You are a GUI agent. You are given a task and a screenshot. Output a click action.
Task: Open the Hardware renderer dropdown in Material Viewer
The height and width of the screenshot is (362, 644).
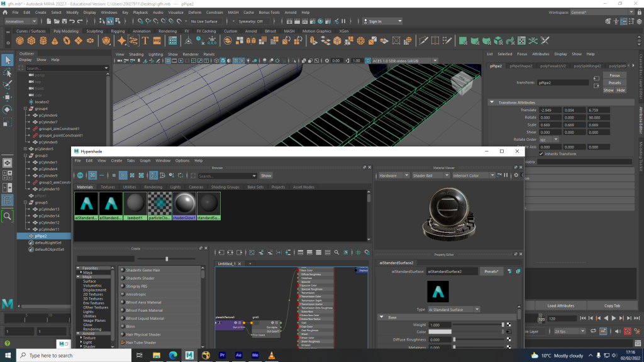(x=393, y=176)
